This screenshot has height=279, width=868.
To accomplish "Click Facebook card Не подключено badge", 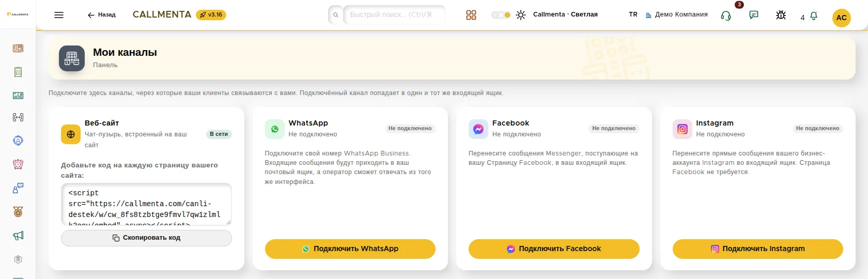I will (614, 128).
